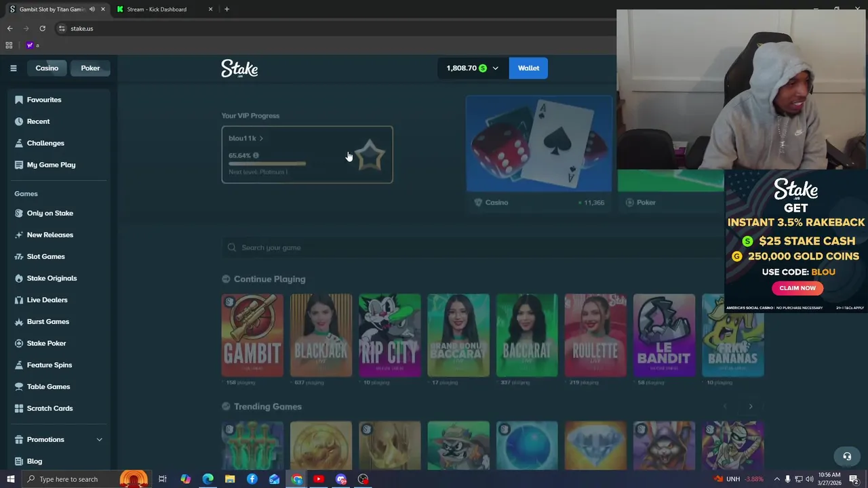Switch to the Casino tab
868x488 pixels.
pos(47,68)
